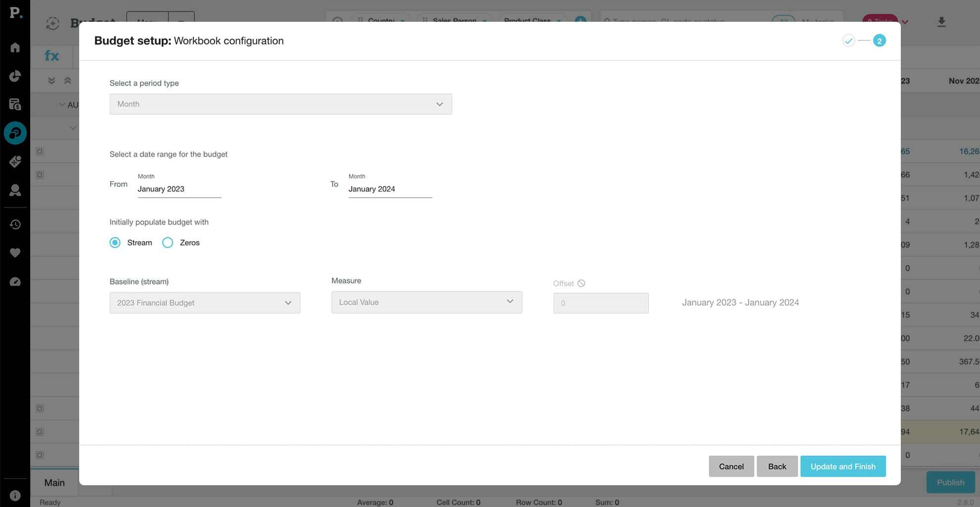This screenshot has width=980, height=507.
Task: Select the Zeros radio button
Action: click(168, 243)
